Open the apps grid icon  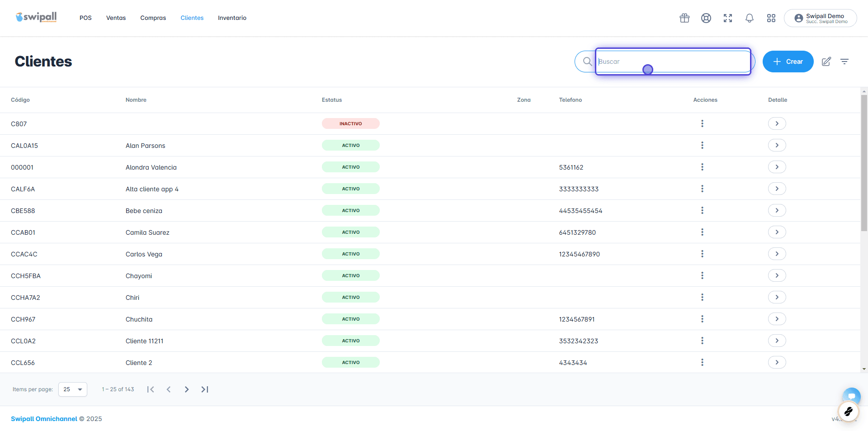(x=771, y=18)
